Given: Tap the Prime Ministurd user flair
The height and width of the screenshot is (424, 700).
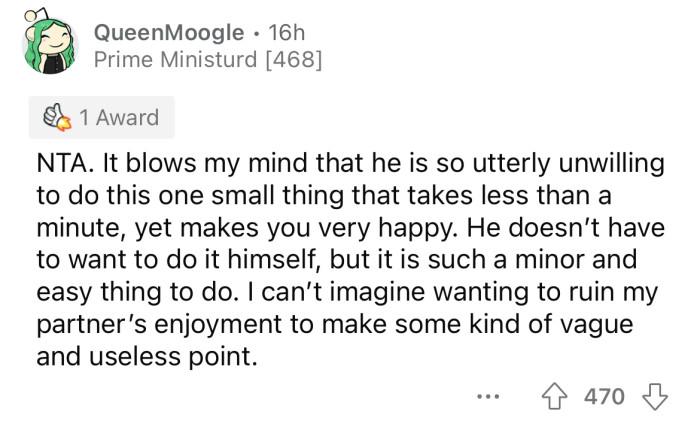Looking at the screenshot, I should pos(172,60).
